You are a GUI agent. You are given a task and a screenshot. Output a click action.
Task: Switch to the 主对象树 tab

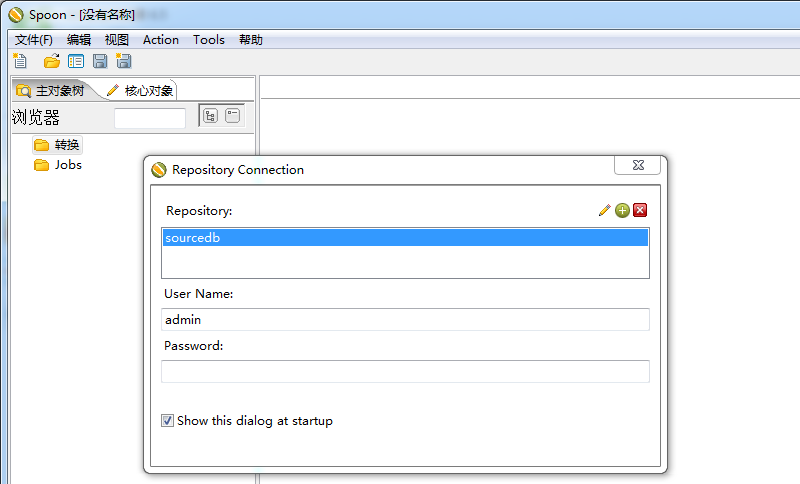tap(51, 91)
